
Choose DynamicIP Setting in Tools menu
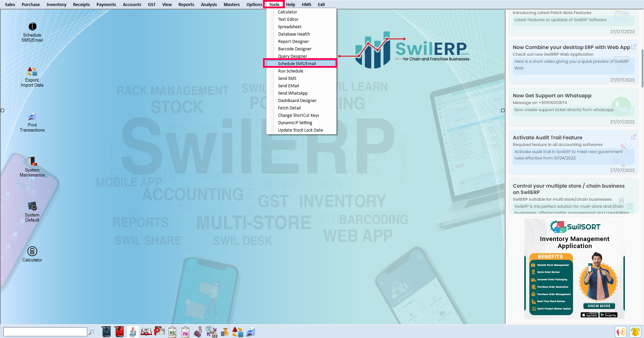(x=301, y=123)
